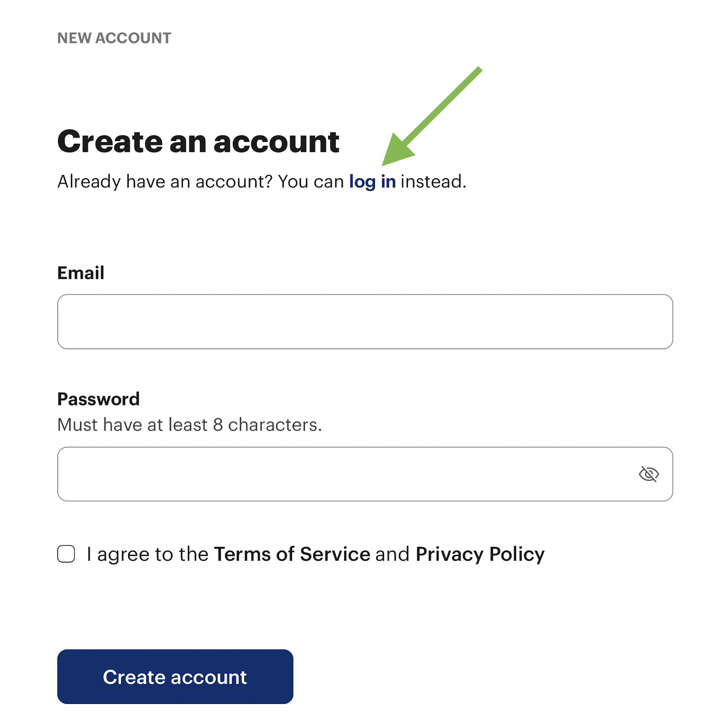Open the 'log in' link
The height and width of the screenshot is (719, 728).
pyautogui.click(x=372, y=182)
